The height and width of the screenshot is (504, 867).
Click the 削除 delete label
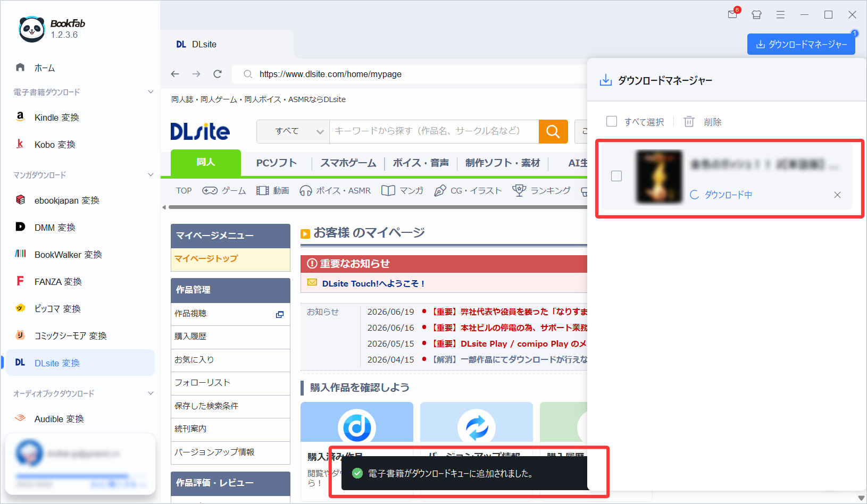[713, 122]
